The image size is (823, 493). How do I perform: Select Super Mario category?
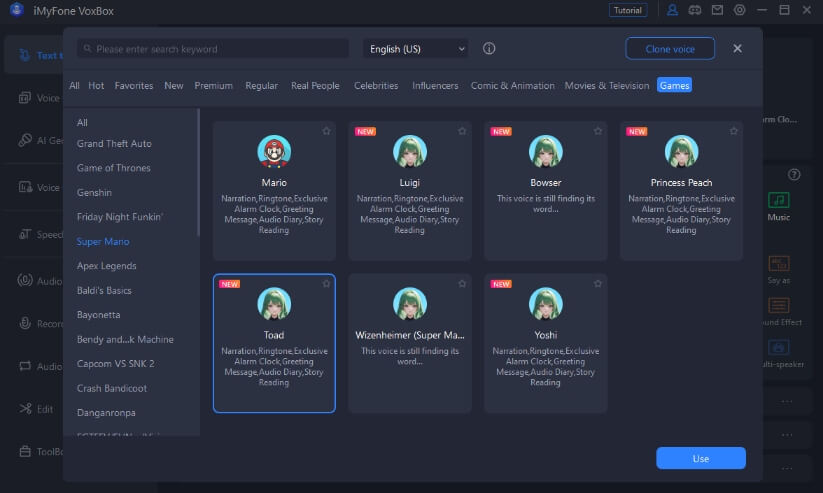tap(103, 242)
